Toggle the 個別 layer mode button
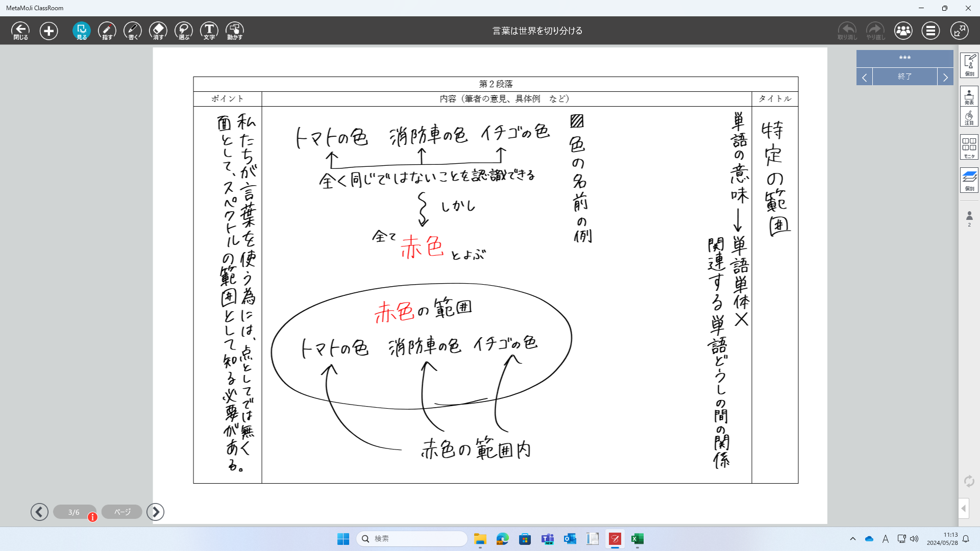 click(x=969, y=180)
